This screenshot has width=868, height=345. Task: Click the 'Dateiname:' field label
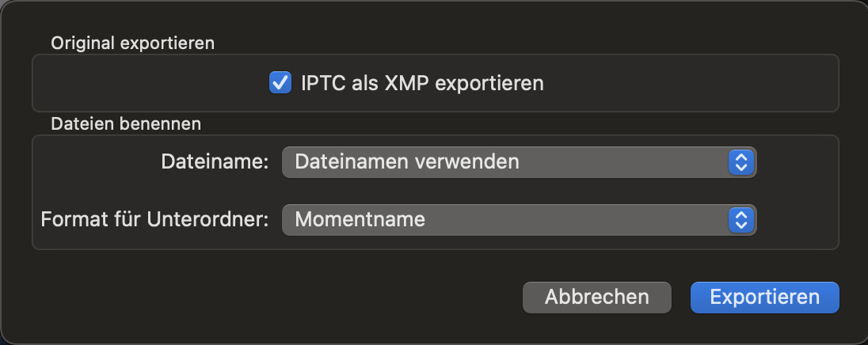[215, 162]
